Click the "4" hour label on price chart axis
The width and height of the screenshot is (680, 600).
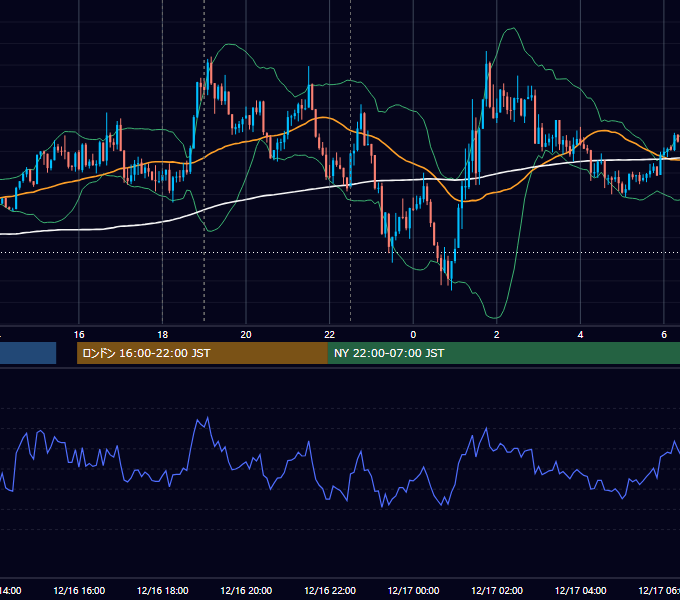point(580,335)
